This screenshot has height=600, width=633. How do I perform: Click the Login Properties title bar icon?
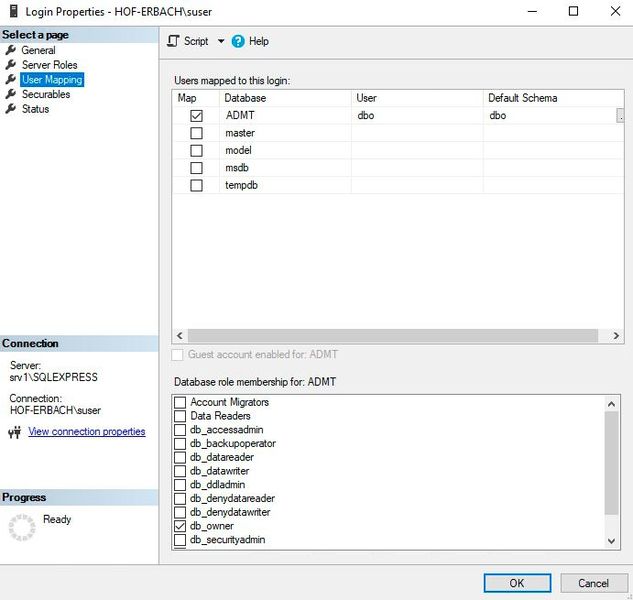tap(13, 11)
